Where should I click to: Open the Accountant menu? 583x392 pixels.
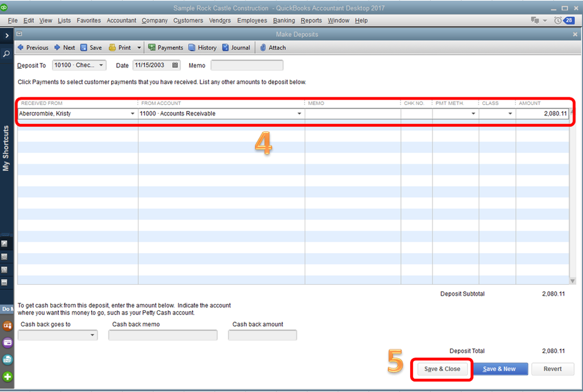pyautogui.click(x=121, y=20)
